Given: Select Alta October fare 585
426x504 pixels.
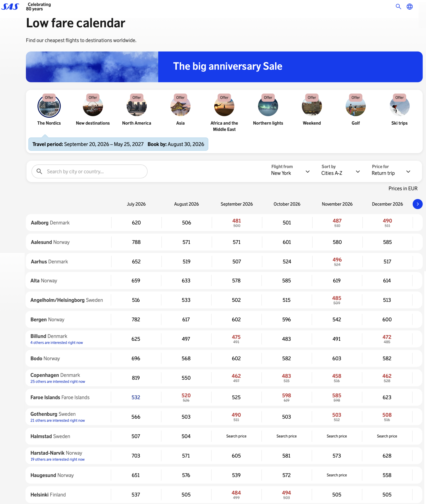Looking at the screenshot, I should (x=286, y=281).
